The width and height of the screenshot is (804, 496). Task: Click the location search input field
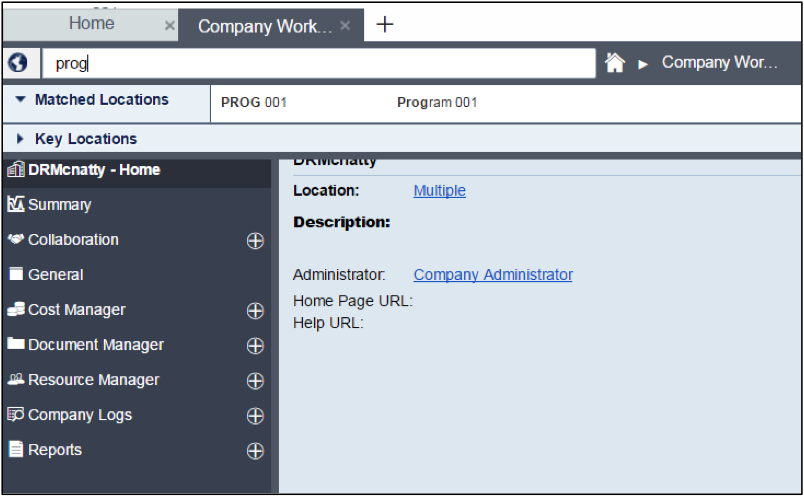pos(320,64)
